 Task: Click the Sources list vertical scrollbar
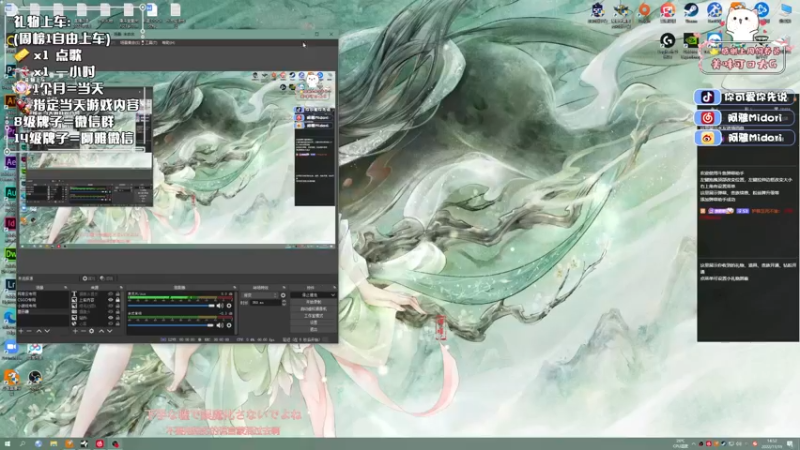click(x=123, y=304)
